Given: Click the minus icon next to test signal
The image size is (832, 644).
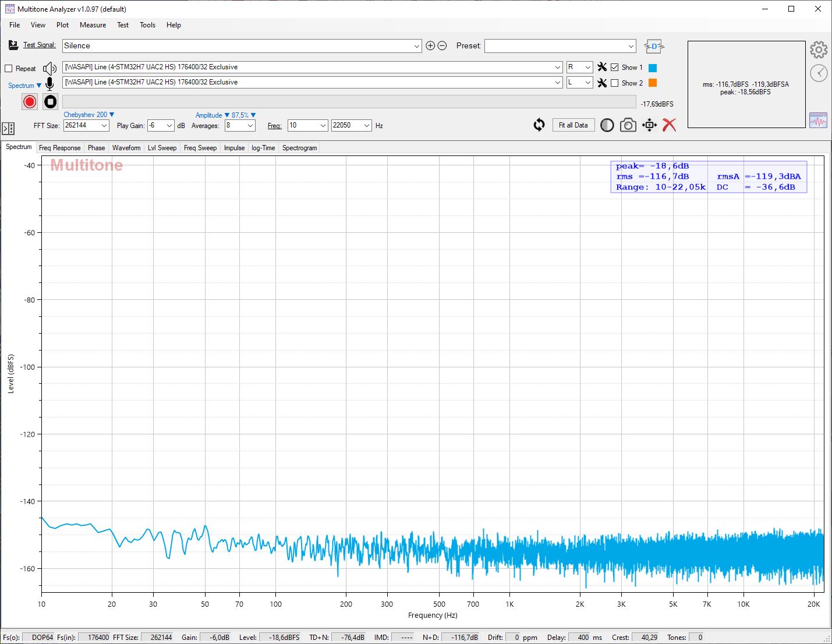Looking at the screenshot, I should pyautogui.click(x=442, y=45).
